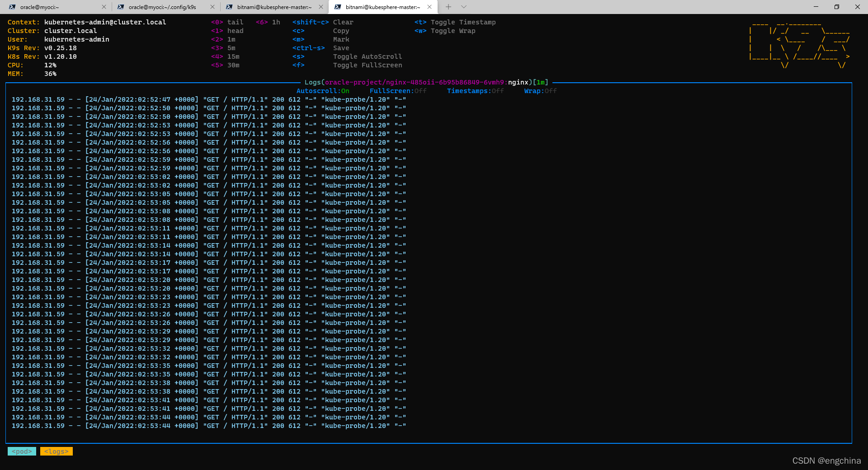Click the Context value kubernetes-admin@cluster.local
The image size is (868, 470).
[105, 22]
